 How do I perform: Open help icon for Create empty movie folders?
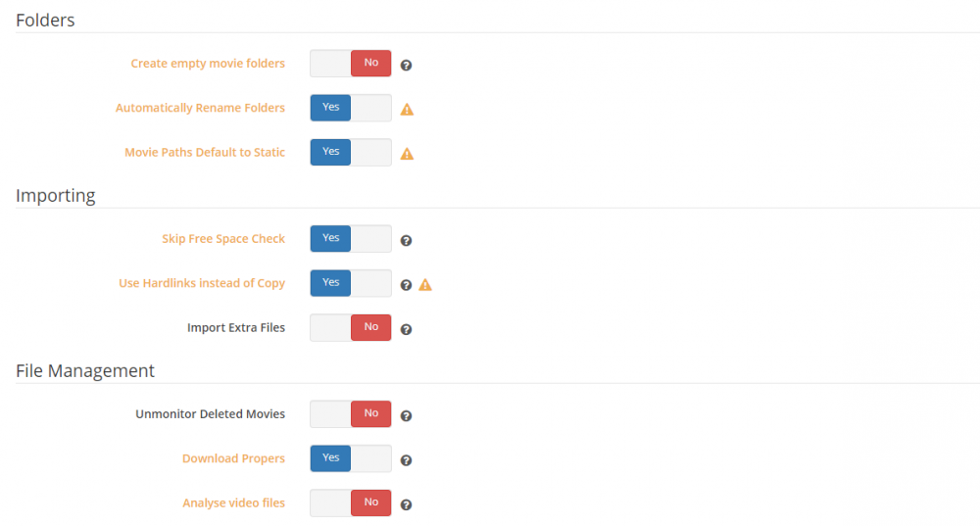point(407,65)
